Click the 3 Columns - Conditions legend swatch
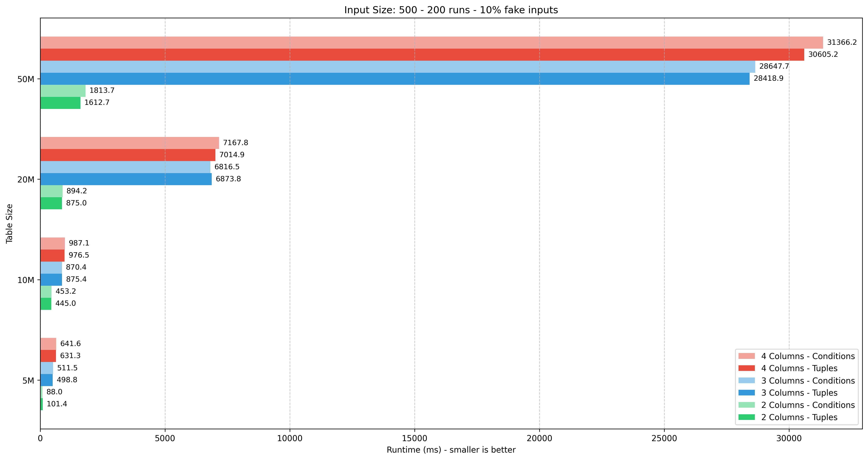Screen dimensions: 868x460 [746, 380]
